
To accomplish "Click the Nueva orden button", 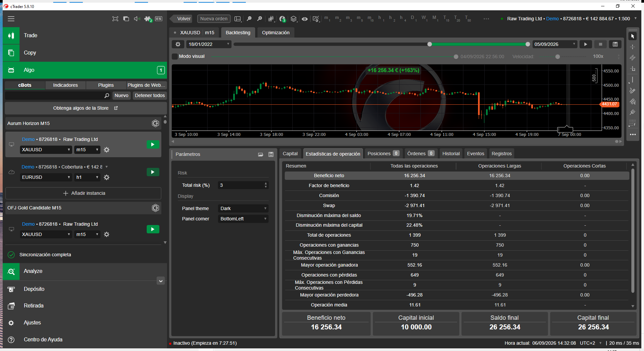I will [214, 19].
